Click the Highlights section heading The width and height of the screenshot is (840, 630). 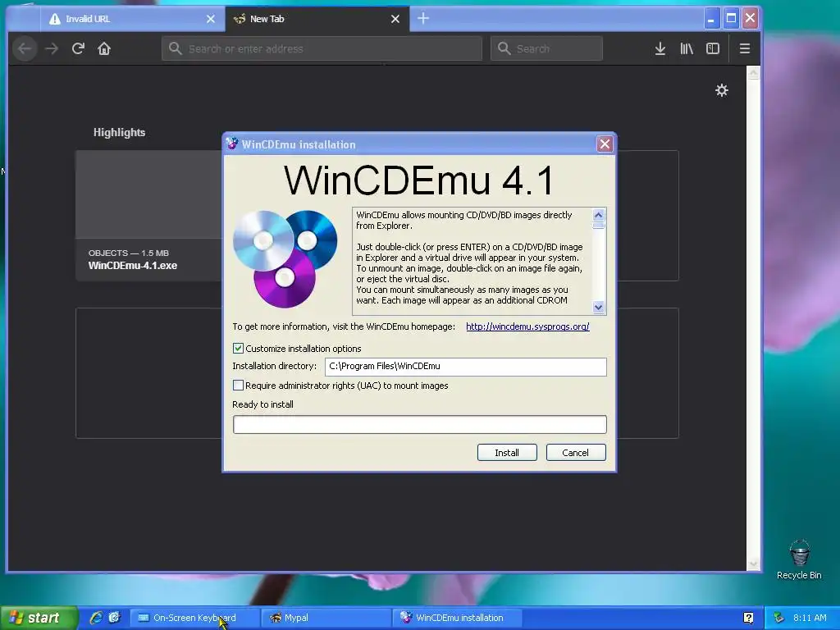click(119, 132)
